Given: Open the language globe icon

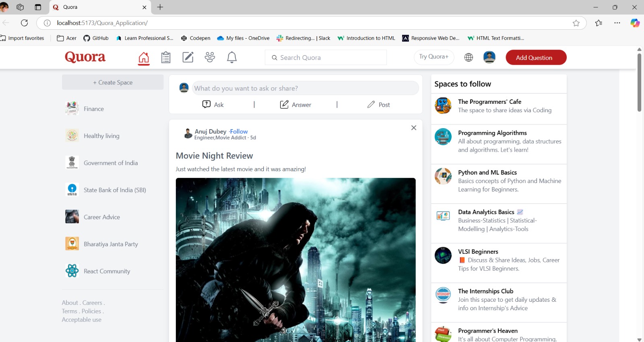Looking at the screenshot, I should click(469, 58).
